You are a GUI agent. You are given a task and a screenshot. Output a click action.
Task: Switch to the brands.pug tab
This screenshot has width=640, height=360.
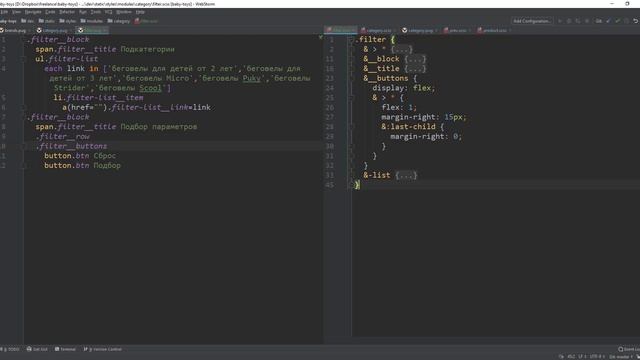click(15, 30)
